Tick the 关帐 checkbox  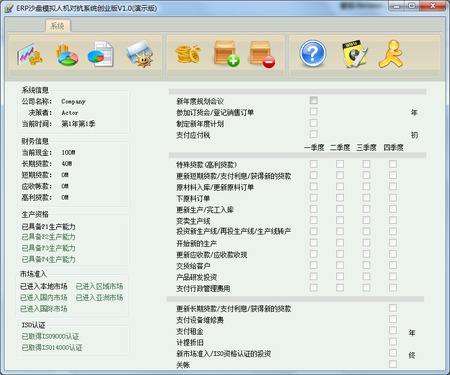click(393, 364)
